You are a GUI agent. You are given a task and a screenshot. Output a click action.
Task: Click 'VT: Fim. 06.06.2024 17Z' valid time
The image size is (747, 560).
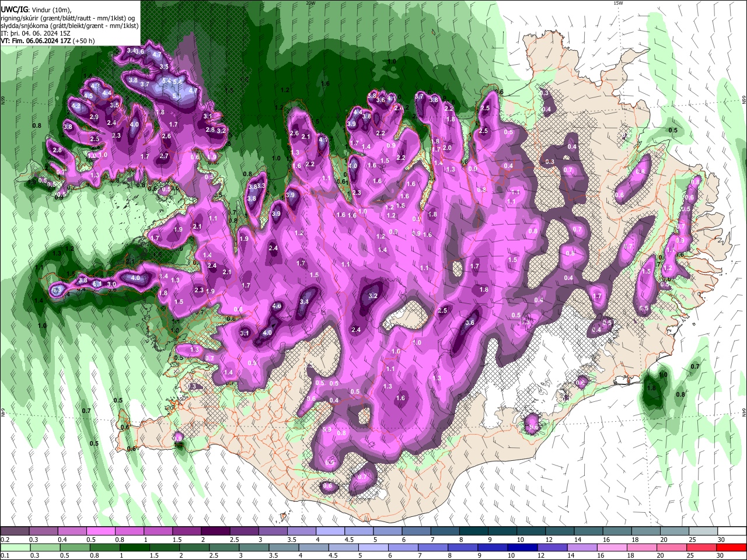(x=37, y=41)
